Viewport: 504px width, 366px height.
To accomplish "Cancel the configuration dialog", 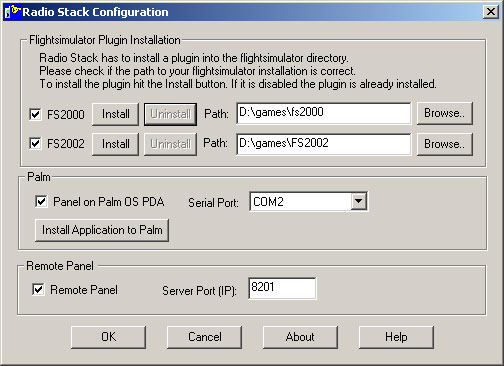I will (204, 337).
